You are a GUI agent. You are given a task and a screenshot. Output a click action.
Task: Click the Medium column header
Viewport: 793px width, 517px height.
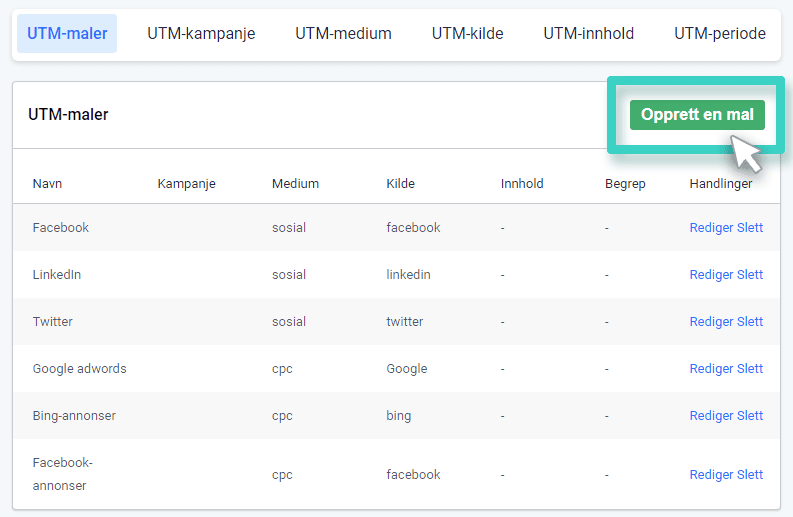(x=295, y=184)
